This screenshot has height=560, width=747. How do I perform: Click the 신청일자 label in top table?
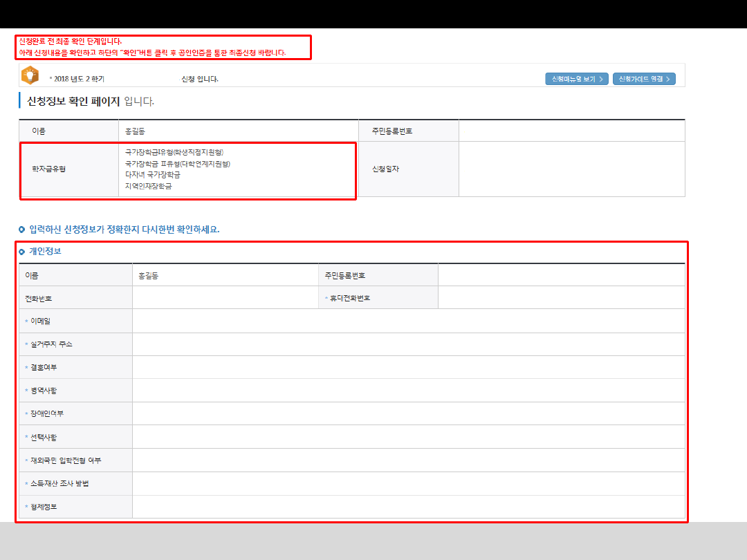point(386,169)
